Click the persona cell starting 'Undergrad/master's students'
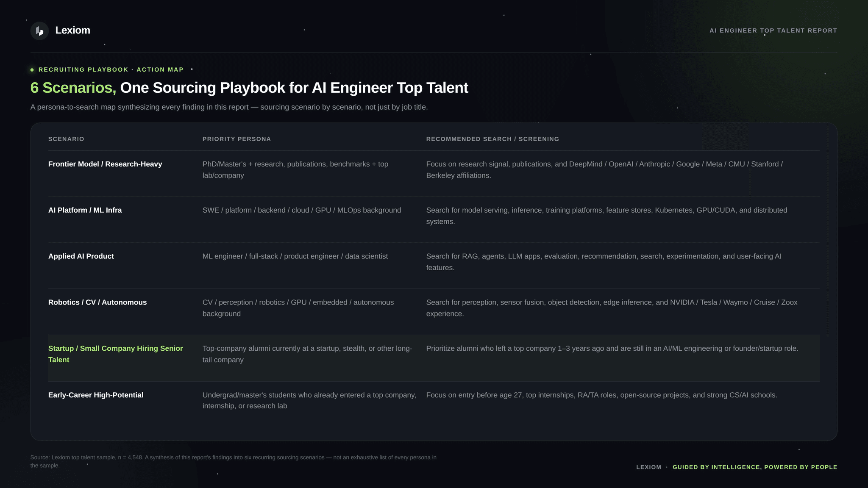 point(309,400)
